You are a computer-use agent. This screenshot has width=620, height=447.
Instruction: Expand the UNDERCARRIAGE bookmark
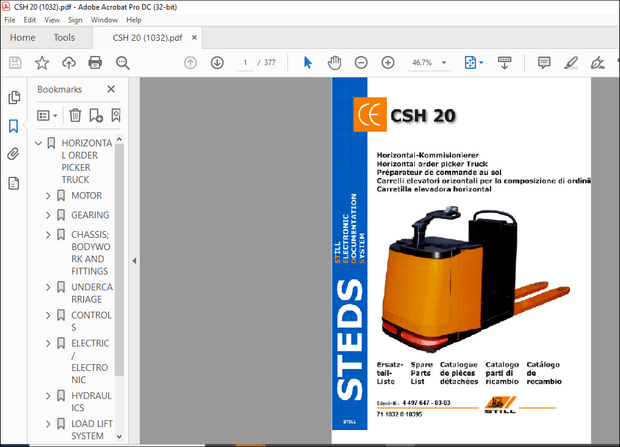tap(48, 287)
